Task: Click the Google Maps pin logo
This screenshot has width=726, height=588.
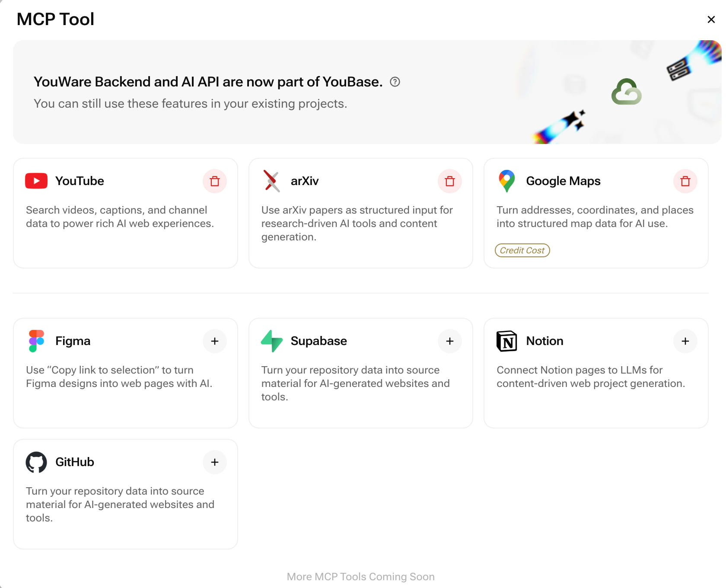Action: pyautogui.click(x=507, y=181)
